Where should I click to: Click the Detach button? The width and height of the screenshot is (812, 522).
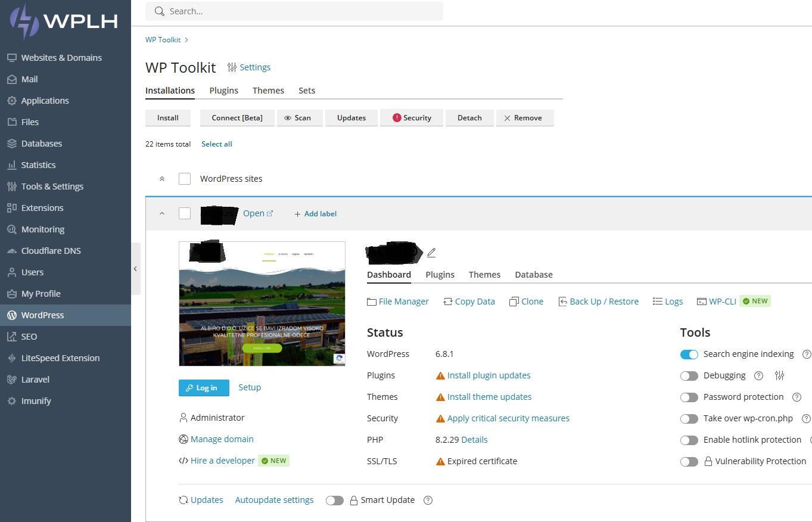tap(469, 118)
